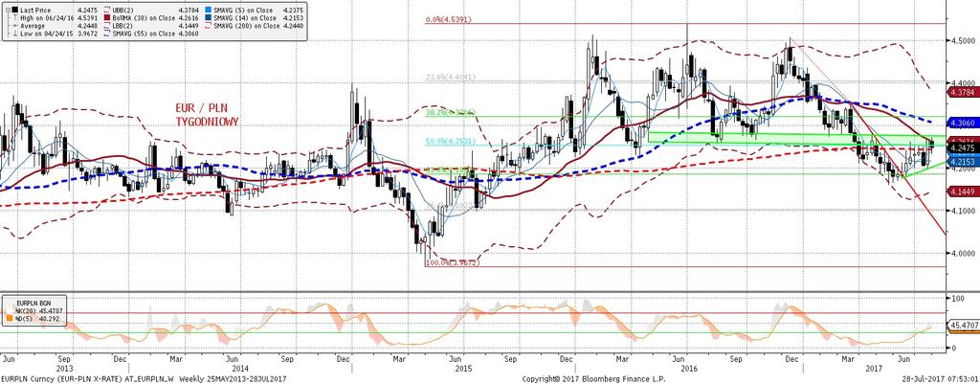980x384 pixels.
Task: Click the LBB(2) dashed line icon
Action: [x=107, y=26]
